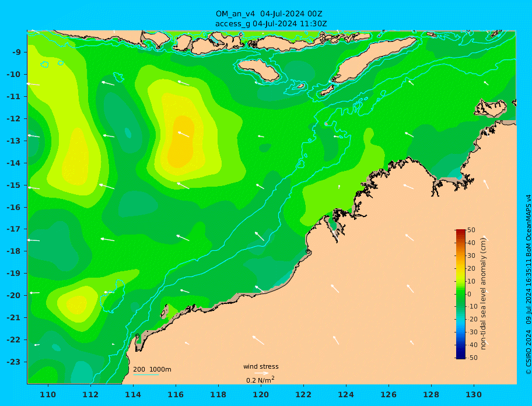The width and height of the screenshot is (532, 406).
Task: Click longitude label 124 on the x-axis
Action: (x=346, y=394)
